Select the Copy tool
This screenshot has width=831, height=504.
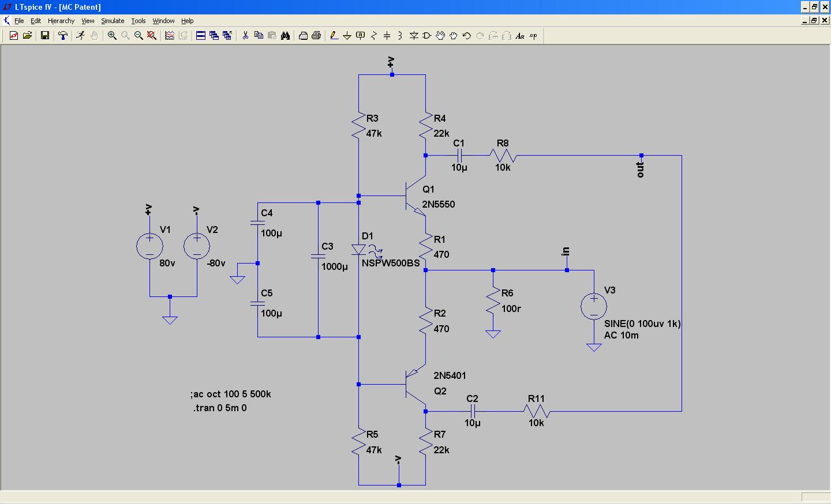click(x=259, y=36)
